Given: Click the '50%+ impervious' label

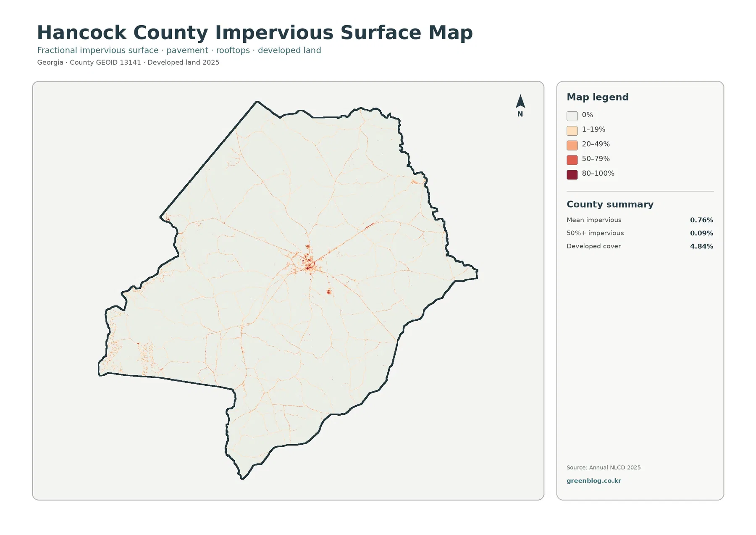Looking at the screenshot, I should coord(595,233).
